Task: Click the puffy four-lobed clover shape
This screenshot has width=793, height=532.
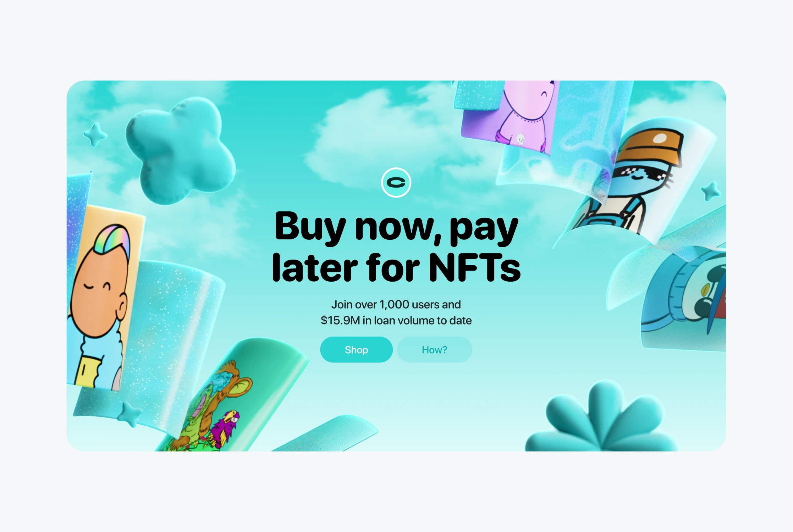Action: click(181, 151)
